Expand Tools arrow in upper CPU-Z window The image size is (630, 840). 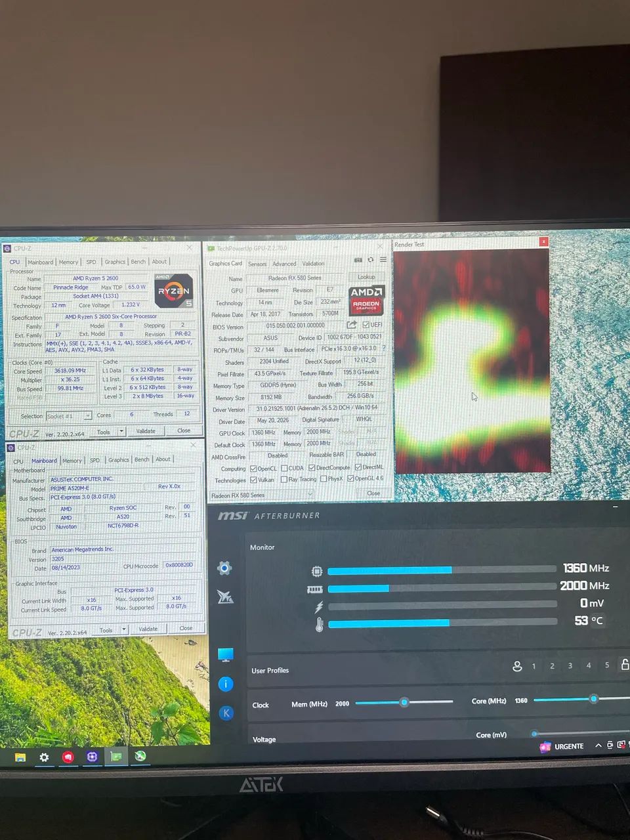pos(121,432)
